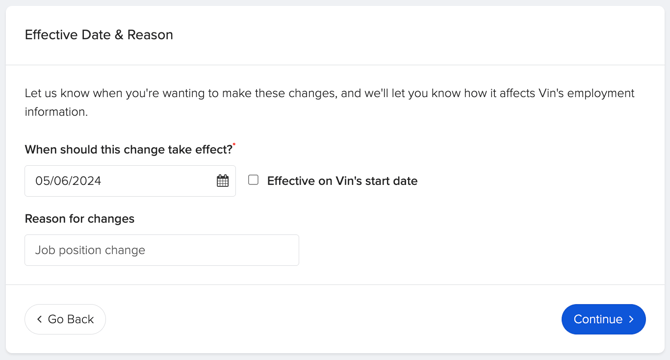The height and width of the screenshot is (360, 670).
Task: Continue to the next step
Action: pyautogui.click(x=603, y=319)
